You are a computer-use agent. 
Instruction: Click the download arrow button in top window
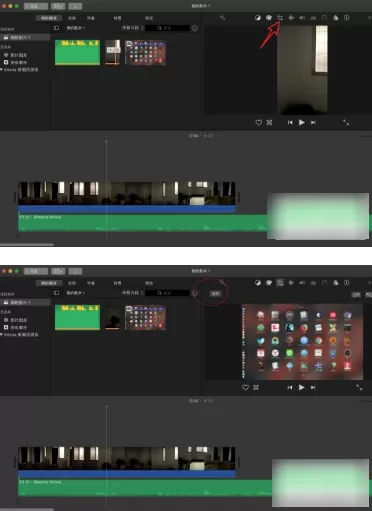coord(75,6)
